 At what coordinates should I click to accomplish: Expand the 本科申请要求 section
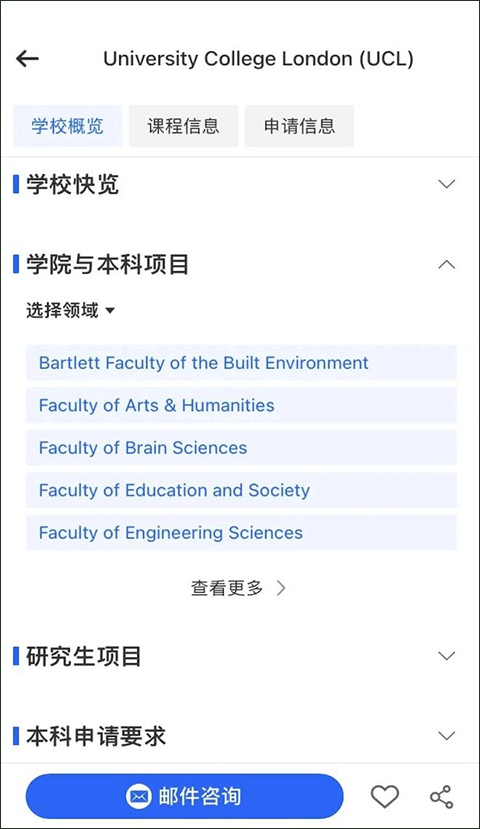[x=447, y=735]
